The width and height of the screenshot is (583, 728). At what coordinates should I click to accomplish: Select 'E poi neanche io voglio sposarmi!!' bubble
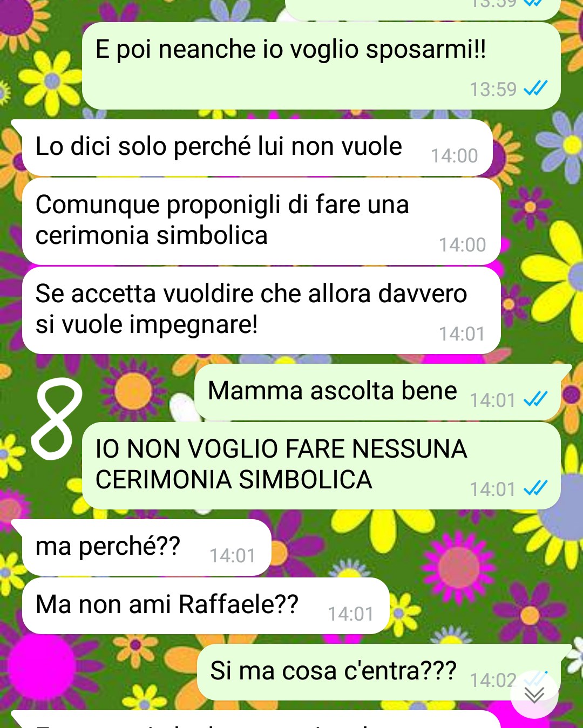pyautogui.click(x=321, y=66)
